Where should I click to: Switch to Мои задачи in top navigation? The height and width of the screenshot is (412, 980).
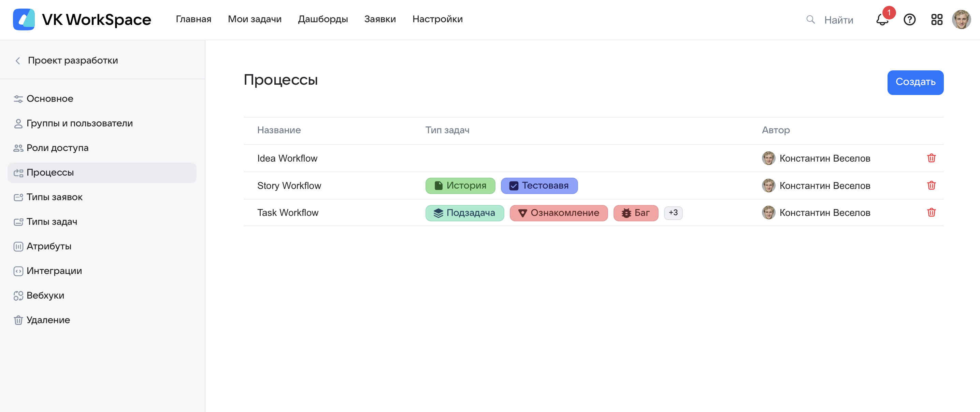pyautogui.click(x=255, y=19)
